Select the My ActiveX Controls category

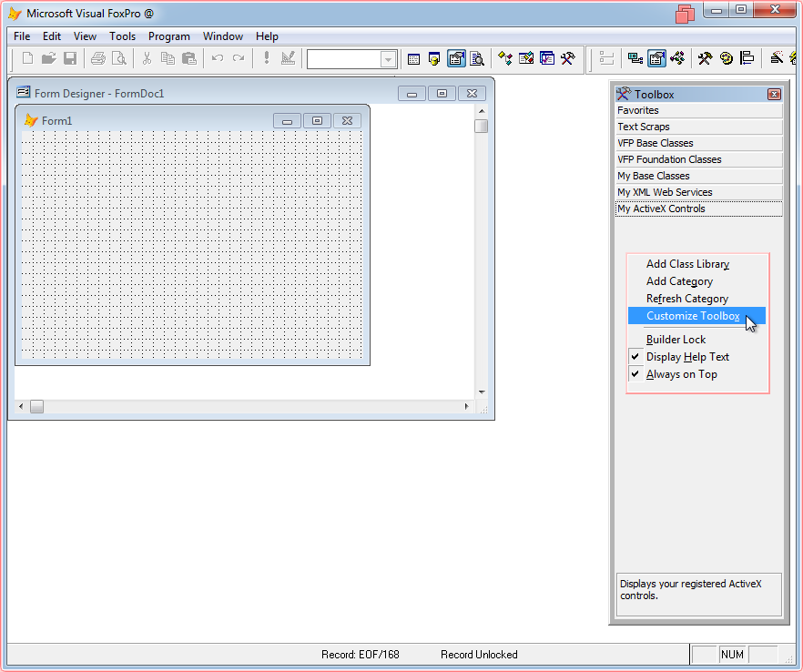pos(699,209)
